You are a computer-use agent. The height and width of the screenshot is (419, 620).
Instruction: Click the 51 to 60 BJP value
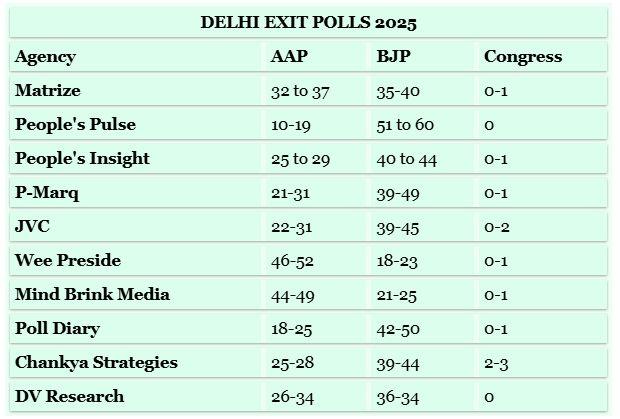(405, 125)
